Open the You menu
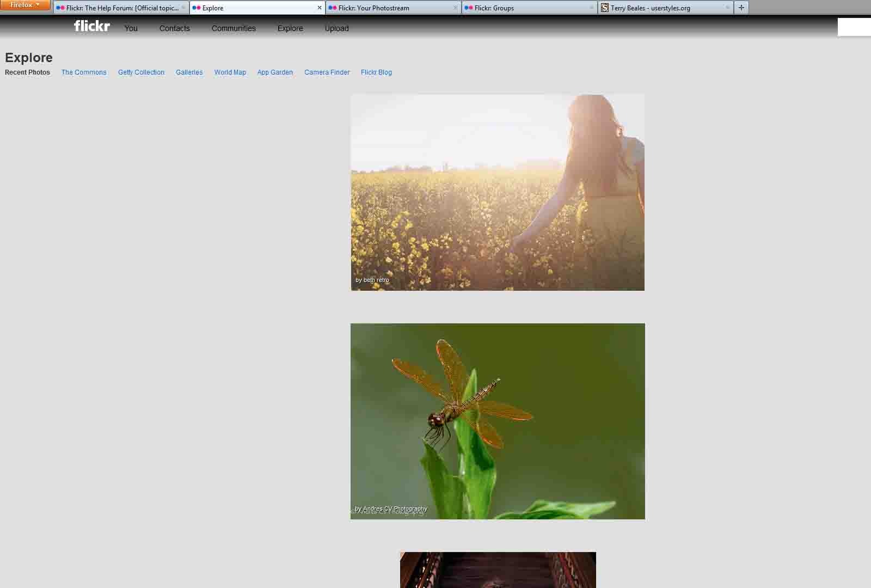This screenshot has width=871, height=588. tap(131, 28)
